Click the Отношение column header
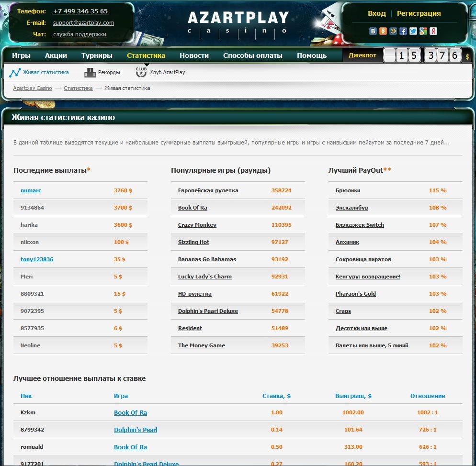This screenshot has height=466, width=476. (x=428, y=396)
